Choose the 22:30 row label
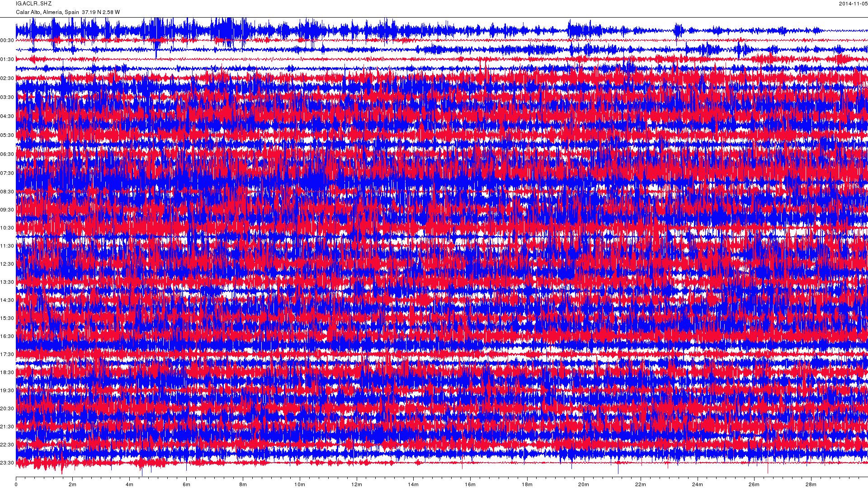Viewport: 868px width, 488px height. click(x=7, y=445)
